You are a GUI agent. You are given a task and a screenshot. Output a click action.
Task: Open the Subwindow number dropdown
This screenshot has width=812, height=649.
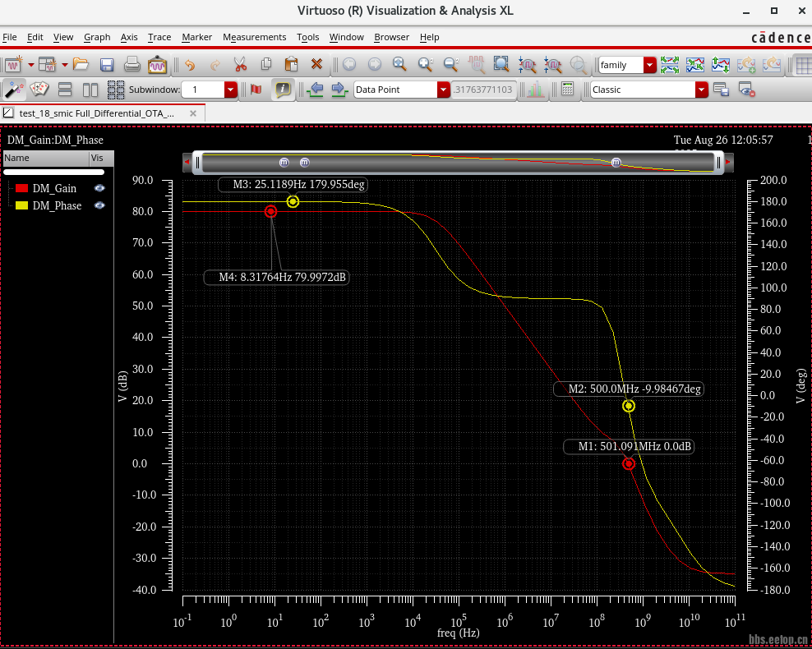click(231, 90)
